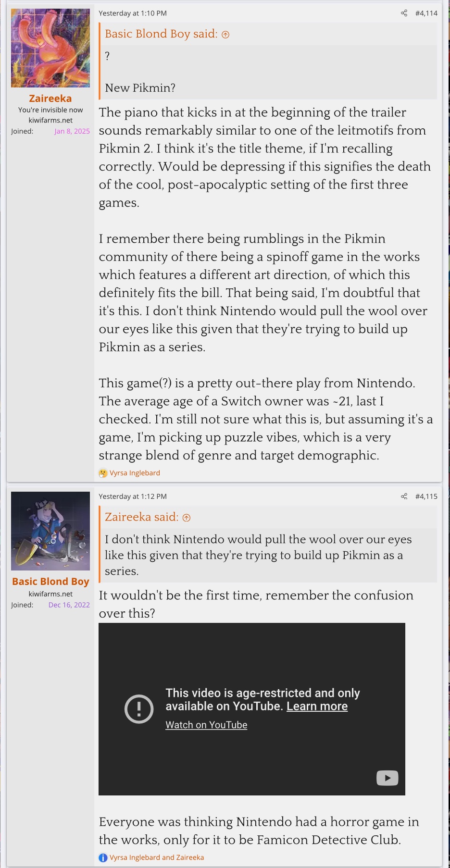Click 'Watch on YouTube' link
This screenshot has height=868, width=450.
(x=206, y=725)
